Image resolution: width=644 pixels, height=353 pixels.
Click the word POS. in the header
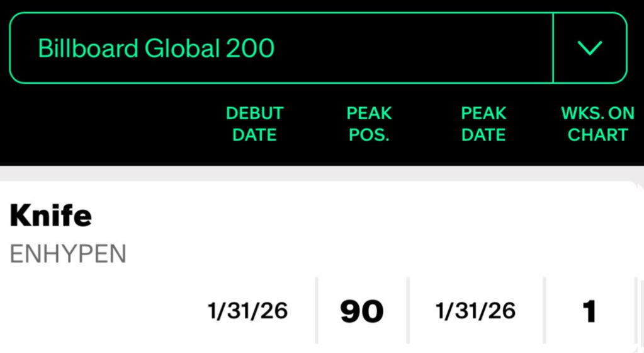[x=369, y=135]
